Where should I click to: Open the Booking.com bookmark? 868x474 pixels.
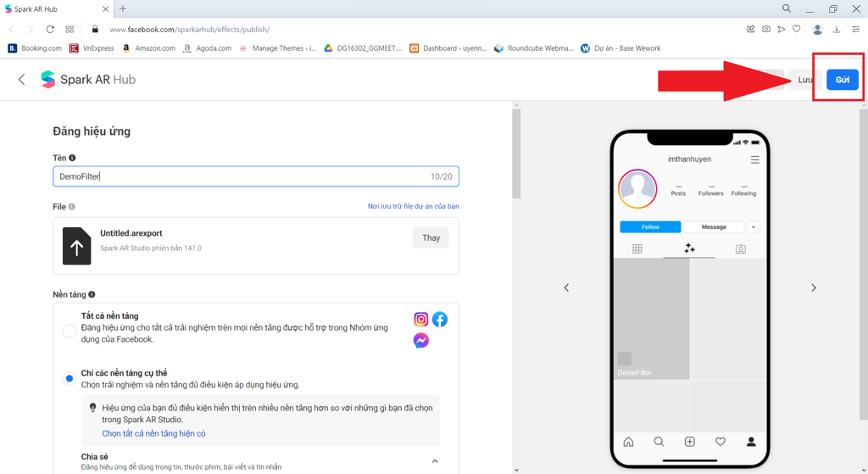(x=35, y=48)
